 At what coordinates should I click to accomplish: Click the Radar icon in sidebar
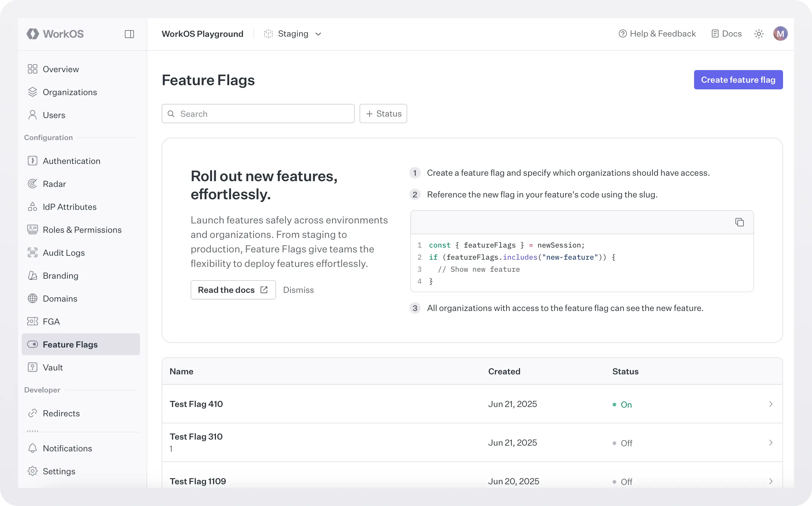[x=33, y=184]
